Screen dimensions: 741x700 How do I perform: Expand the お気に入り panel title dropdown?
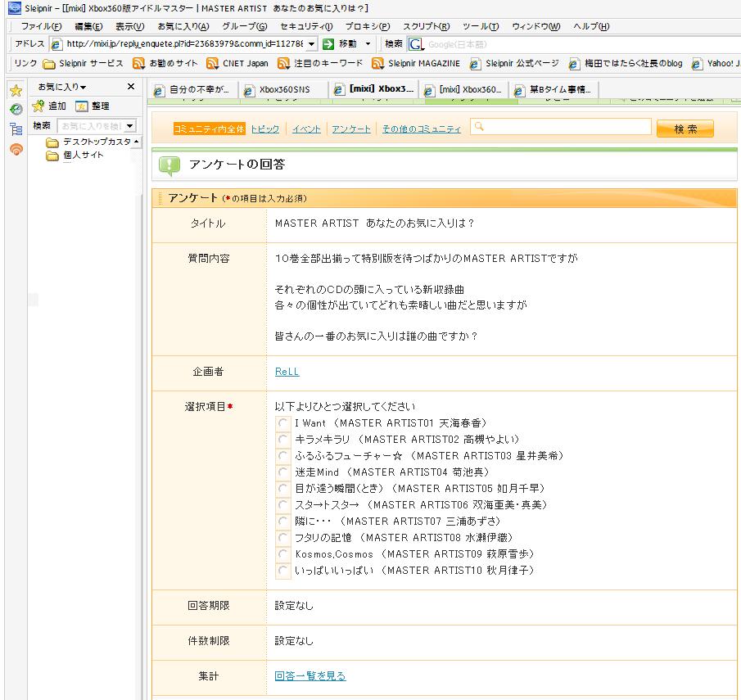84,88
